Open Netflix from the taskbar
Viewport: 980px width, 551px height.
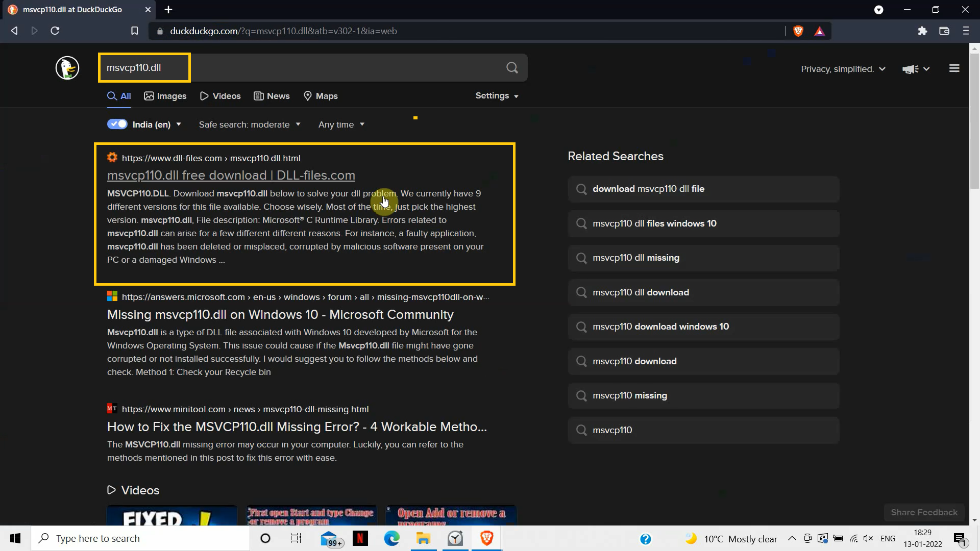pyautogui.click(x=360, y=538)
